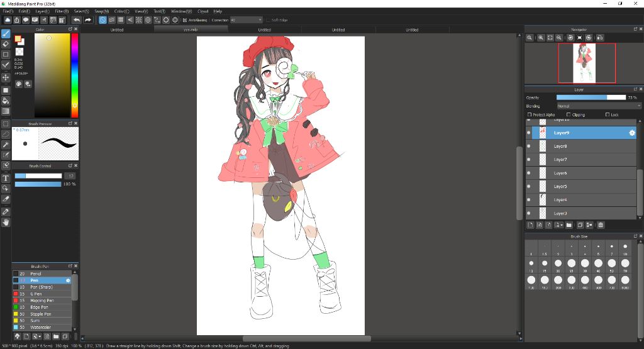
Task: Select the Magic Wand tool
Action: 6,145
